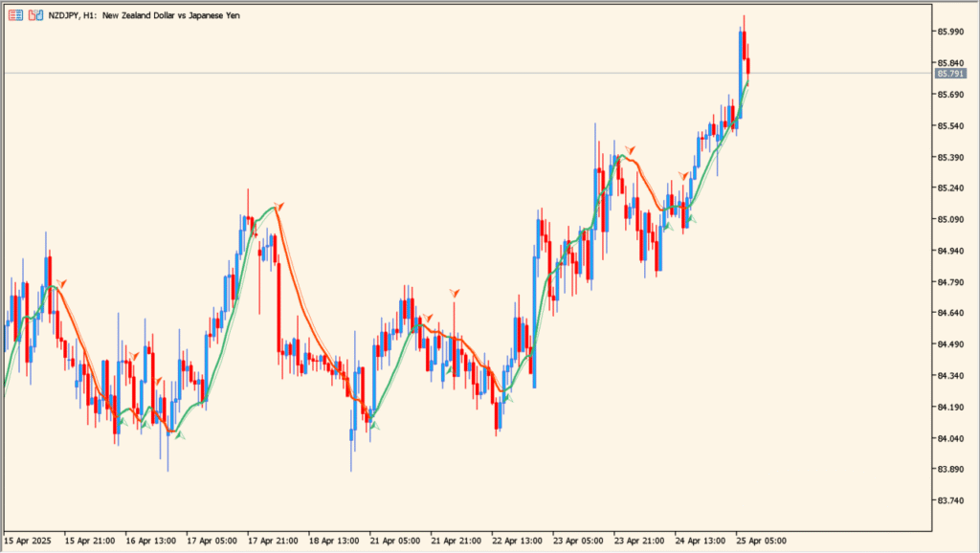
Task: Click the 16 Apr 13:00 time label
Action: coord(150,541)
